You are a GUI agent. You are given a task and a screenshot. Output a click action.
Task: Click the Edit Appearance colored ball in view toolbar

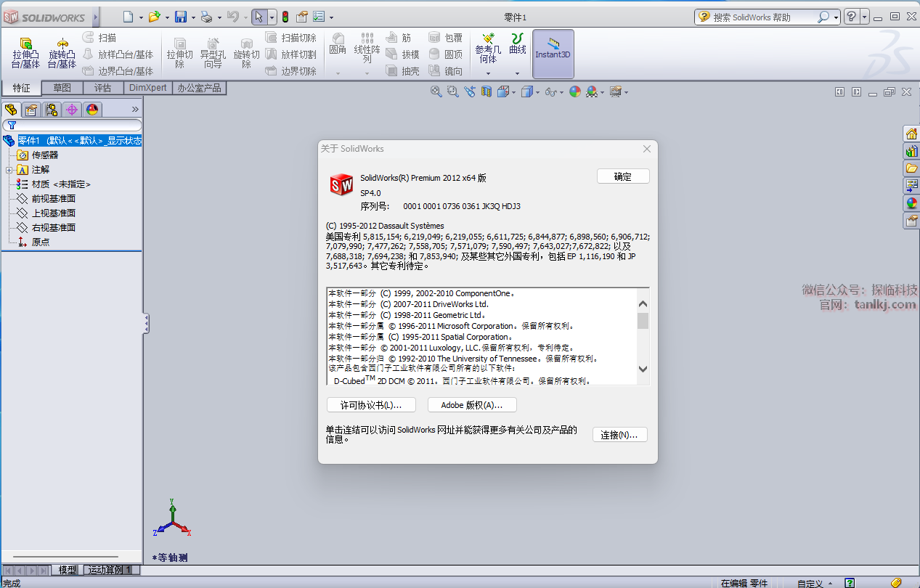pos(575,91)
